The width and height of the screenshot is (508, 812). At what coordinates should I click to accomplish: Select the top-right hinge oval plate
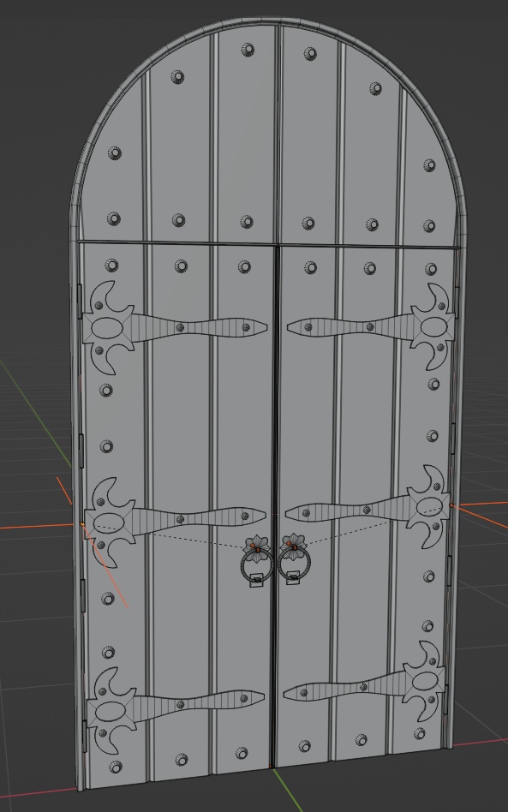(x=433, y=328)
